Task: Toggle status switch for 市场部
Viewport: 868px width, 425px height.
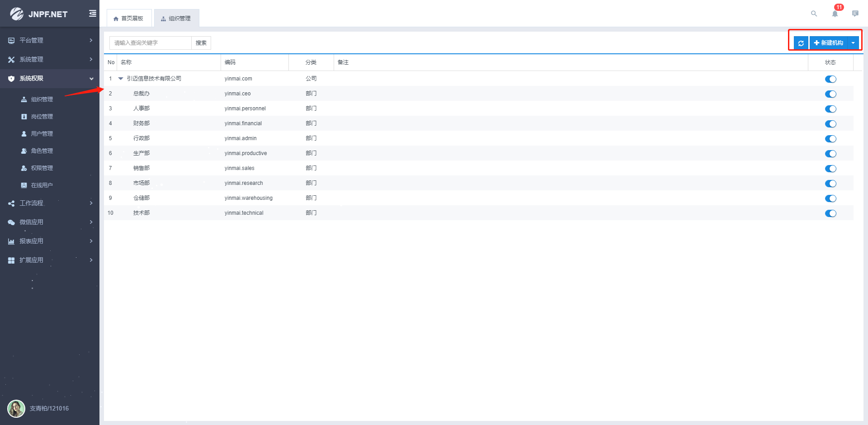Action: (x=831, y=184)
